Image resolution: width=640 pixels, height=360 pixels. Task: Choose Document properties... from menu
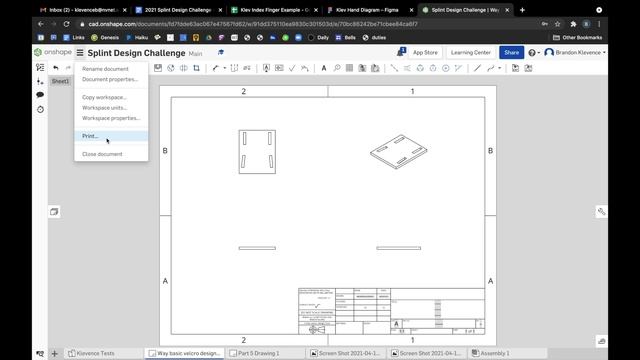pyautogui.click(x=111, y=79)
